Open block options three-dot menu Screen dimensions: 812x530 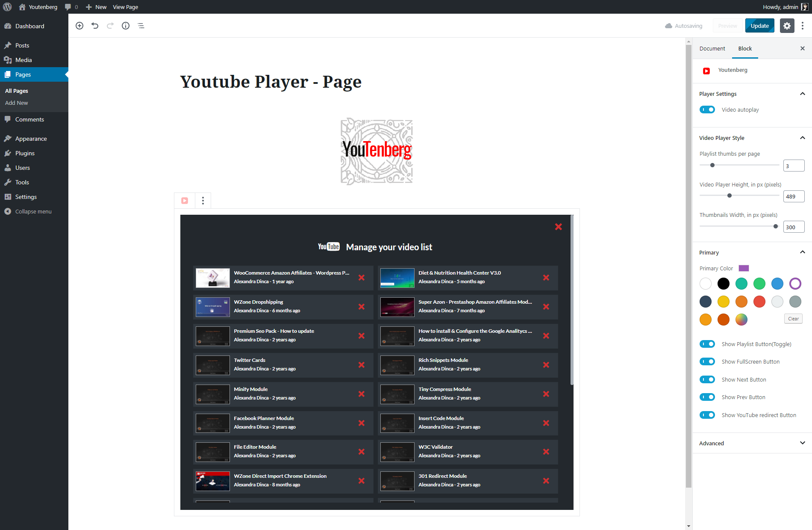coord(203,201)
